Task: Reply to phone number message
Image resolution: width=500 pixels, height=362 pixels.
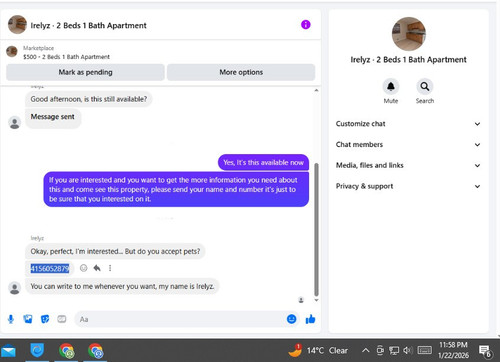Action: pyautogui.click(x=97, y=268)
